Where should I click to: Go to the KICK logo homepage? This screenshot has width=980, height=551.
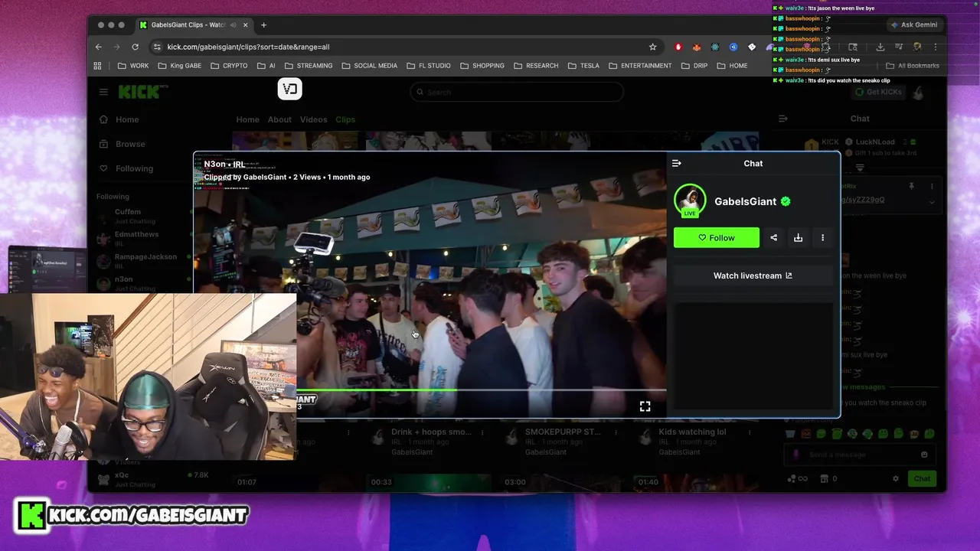point(141,92)
